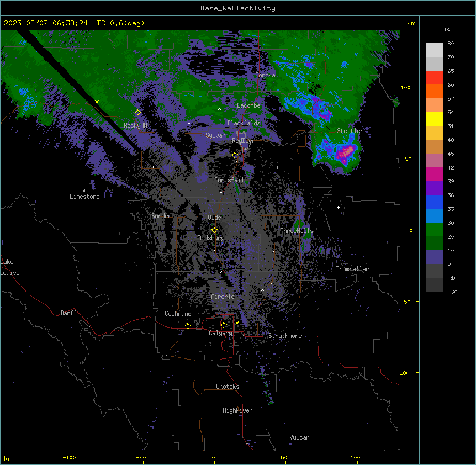Click the Drumheller town label
476x465 pixels.
352,269
